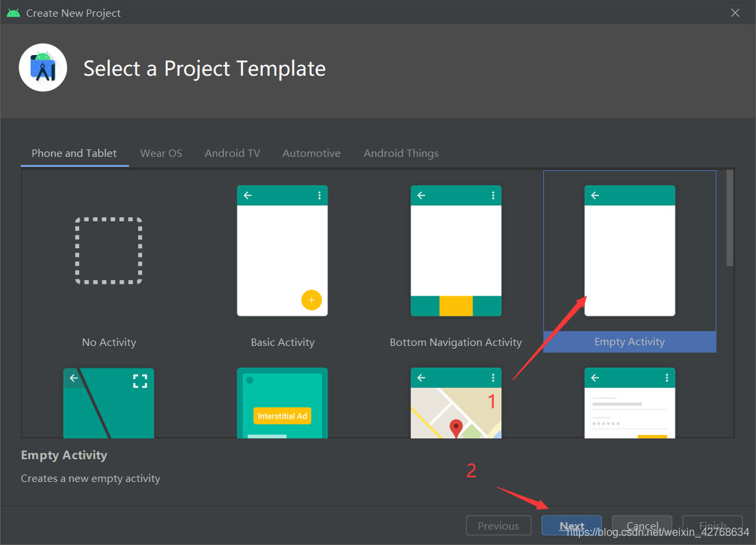The width and height of the screenshot is (756, 545).
Task: Click the Next button
Action: pyautogui.click(x=572, y=526)
